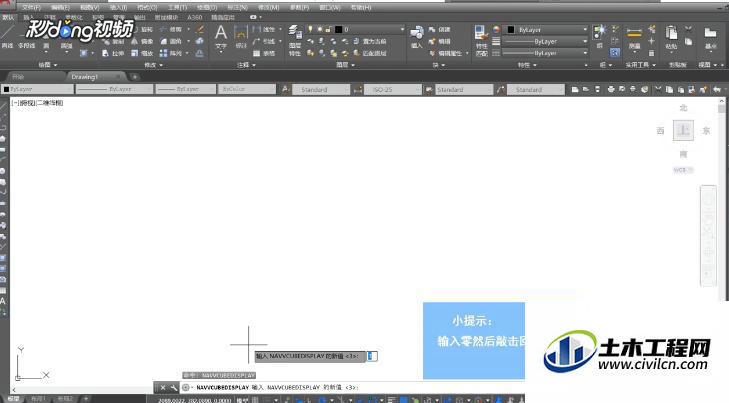The width and height of the screenshot is (729, 403).
Task: Close the command line with X
Action: (163, 387)
